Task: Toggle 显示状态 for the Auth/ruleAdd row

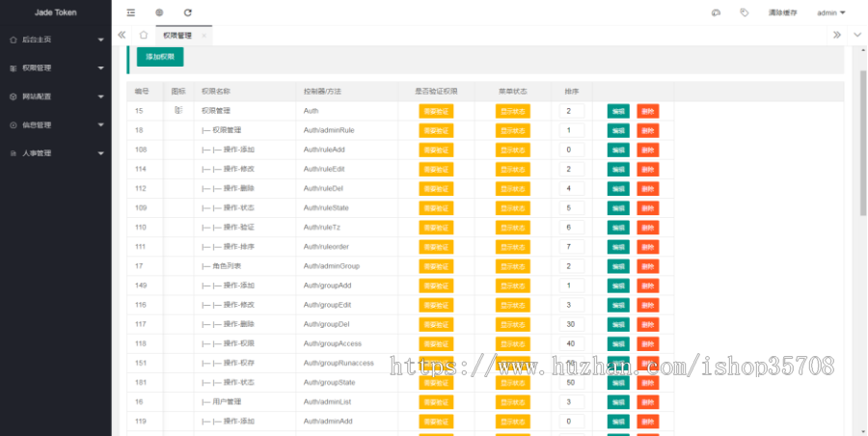Action: tap(513, 150)
